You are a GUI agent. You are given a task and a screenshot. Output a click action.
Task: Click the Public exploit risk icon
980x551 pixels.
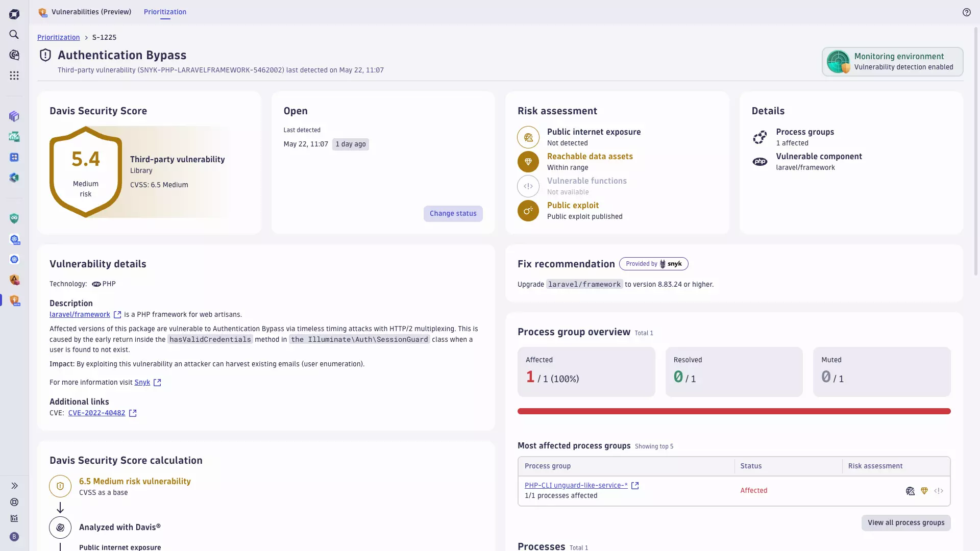[528, 211]
